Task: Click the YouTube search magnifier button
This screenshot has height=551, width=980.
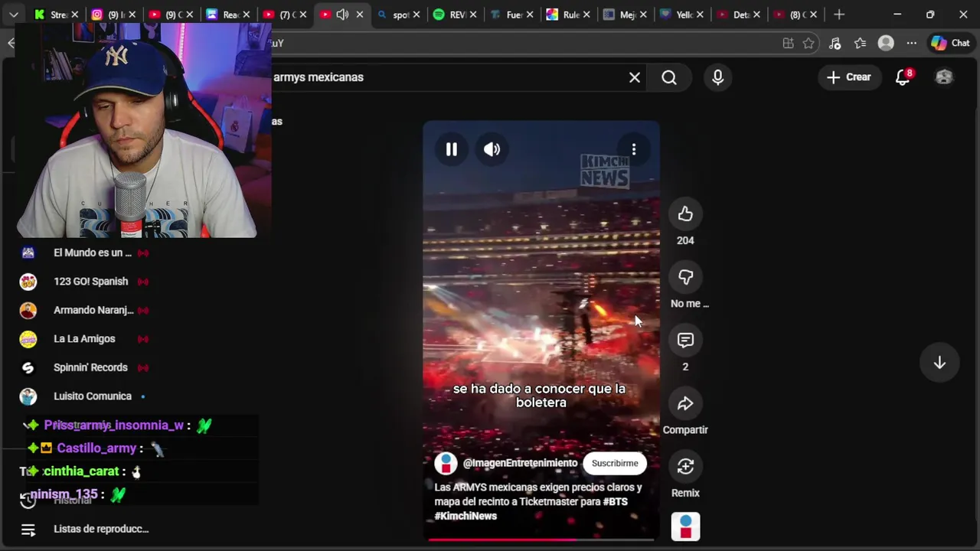Action: click(669, 77)
